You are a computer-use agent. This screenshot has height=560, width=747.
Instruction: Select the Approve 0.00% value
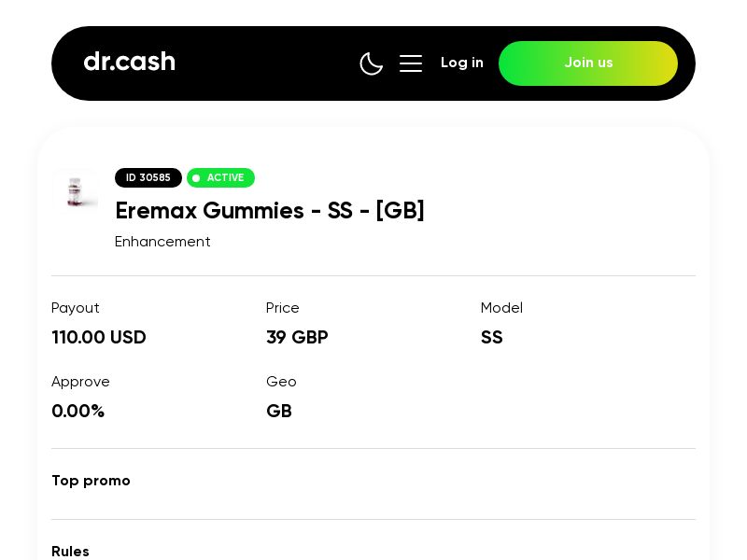point(78,412)
